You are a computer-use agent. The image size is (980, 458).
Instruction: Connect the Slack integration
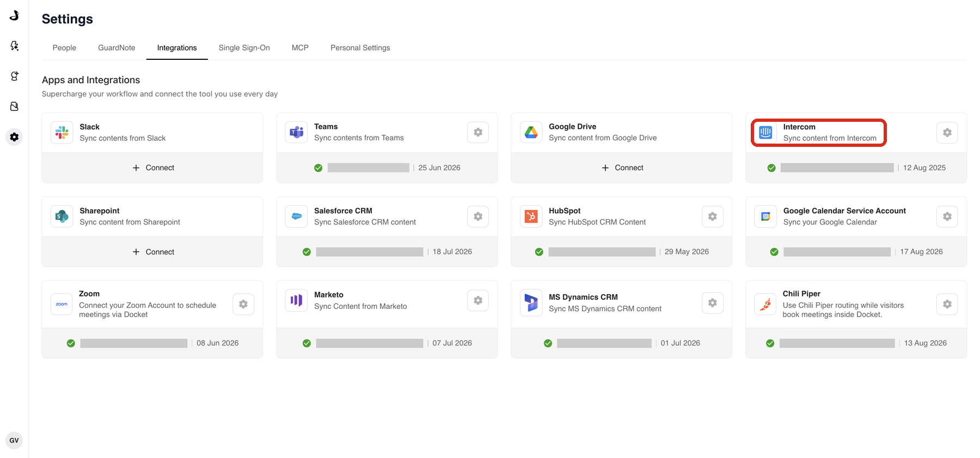tap(153, 168)
